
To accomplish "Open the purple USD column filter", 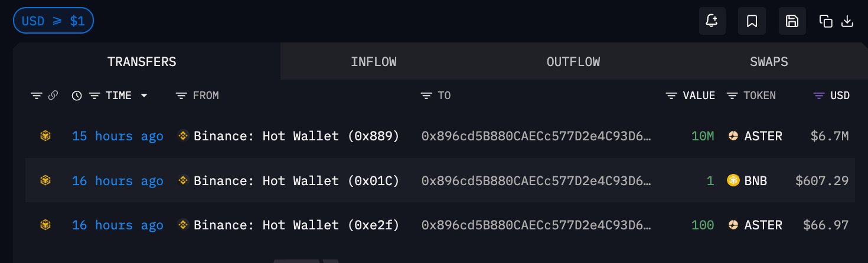I will 819,96.
